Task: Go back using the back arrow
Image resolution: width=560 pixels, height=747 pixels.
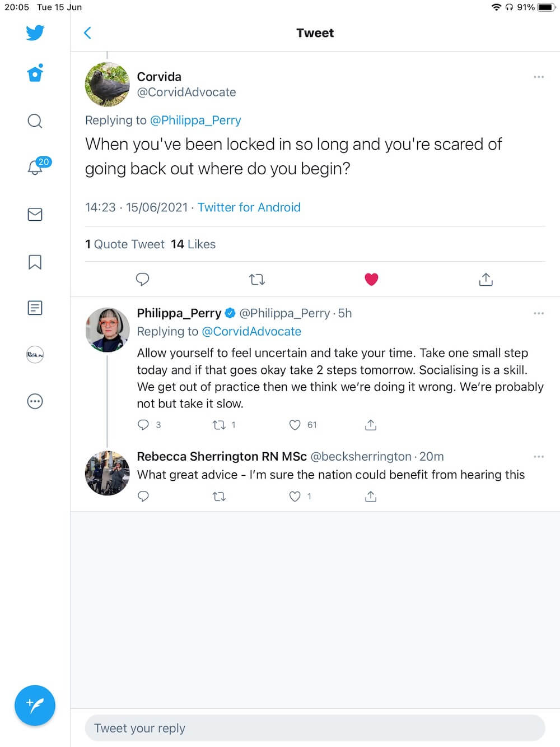Action: point(87,33)
